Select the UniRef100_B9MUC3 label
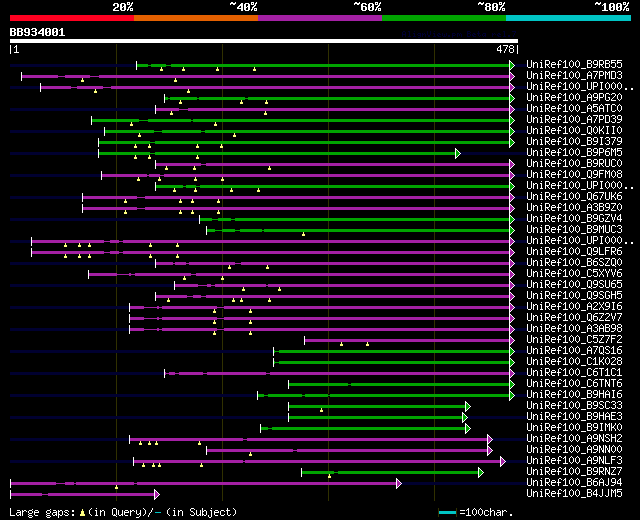 (x=574, y=229)
